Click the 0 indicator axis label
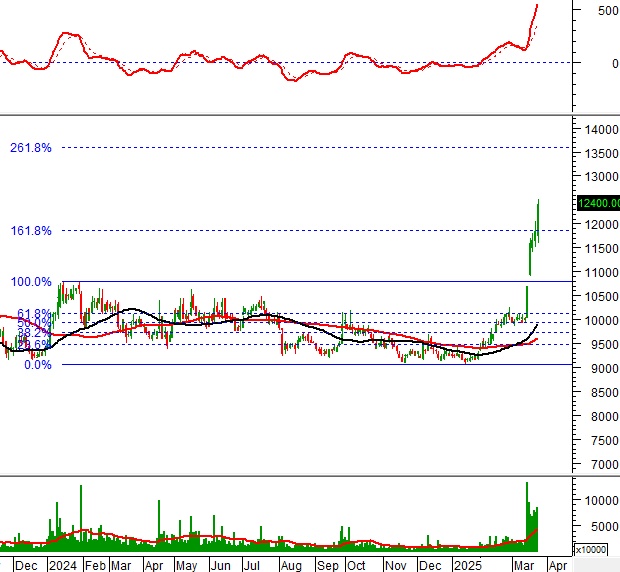 point(615,63)
